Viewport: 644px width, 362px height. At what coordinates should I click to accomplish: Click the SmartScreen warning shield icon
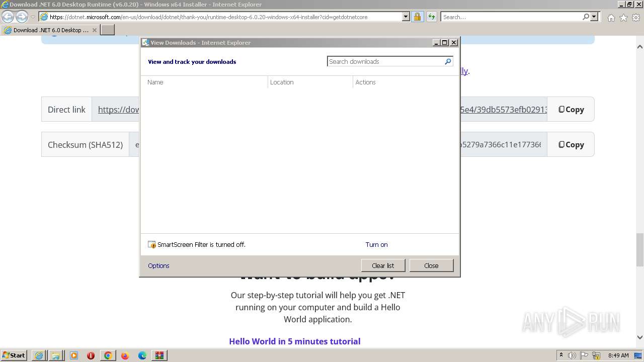click(152, 245)
